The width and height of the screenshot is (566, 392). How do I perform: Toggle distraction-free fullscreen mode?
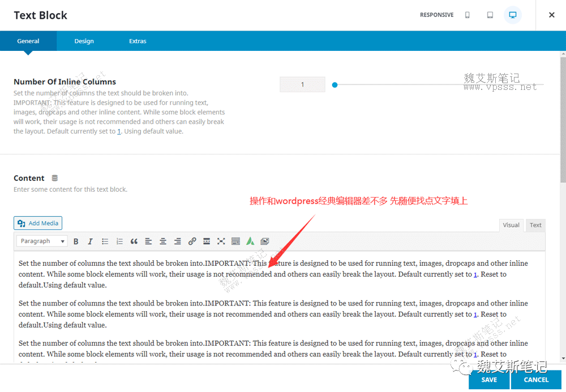tap(221, 242)
